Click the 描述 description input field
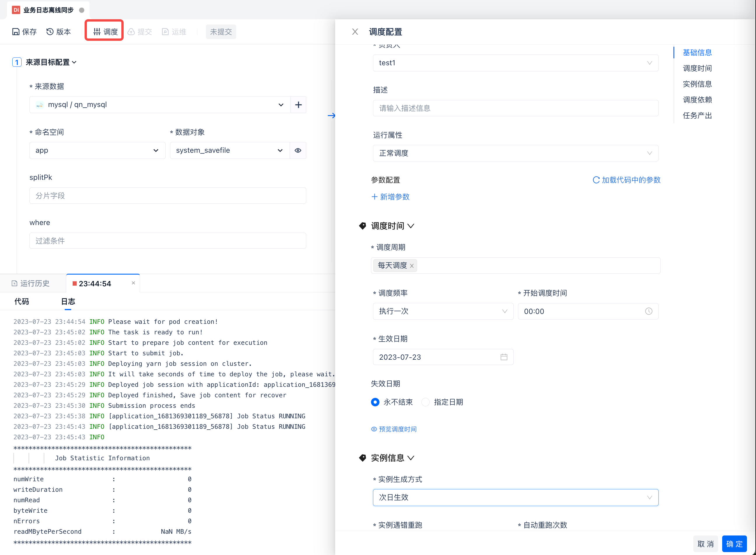Viewport: 756px width, 555px height. [x=515, y=108]
